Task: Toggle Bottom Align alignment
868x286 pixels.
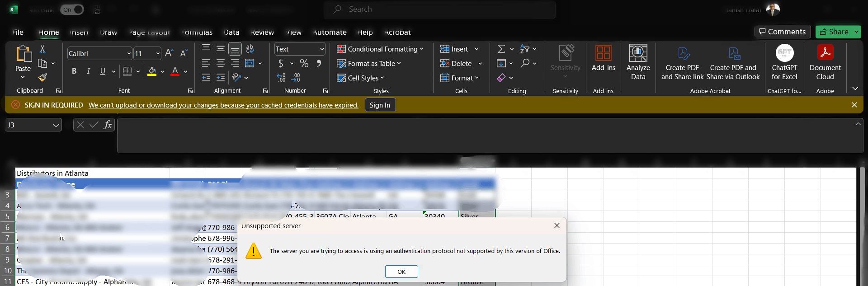Action: (235, 49)
